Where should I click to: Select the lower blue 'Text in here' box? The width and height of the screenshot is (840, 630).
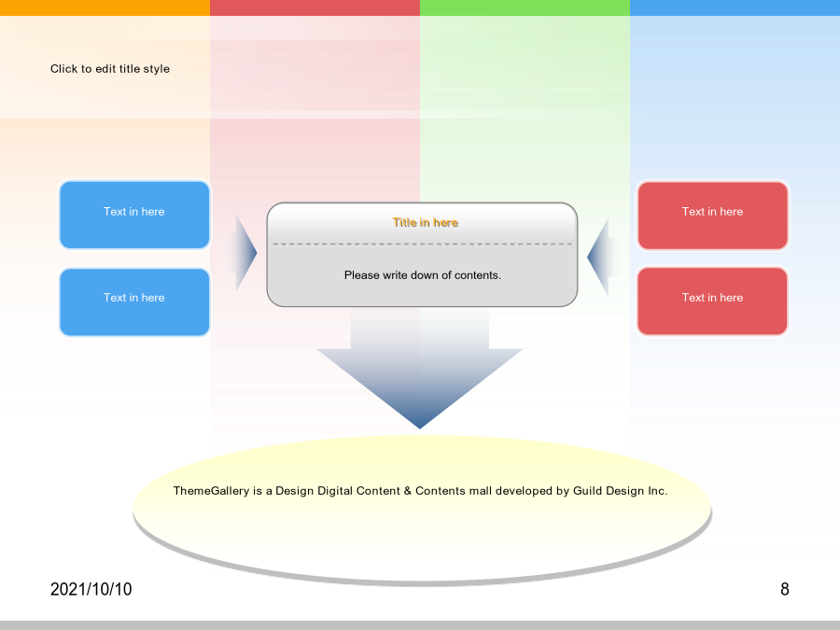point(134,302)
